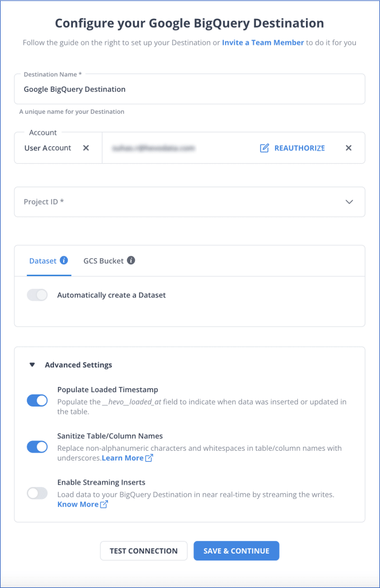Disable Populate Loaded Timestamp switch
The width and height of the screenshot is (380, 588).
coord(37,400)
